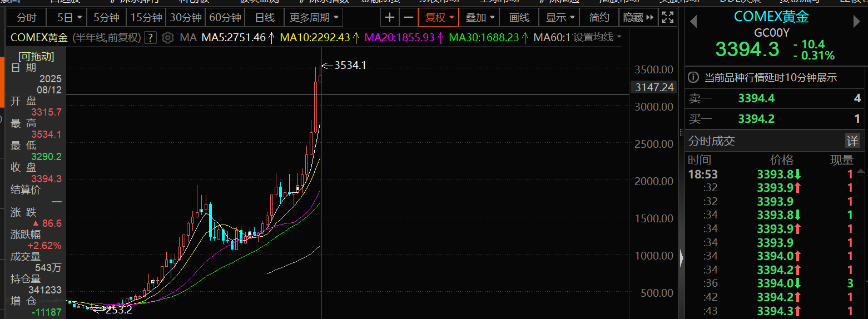The width and height of the screenshot is (868, 319).
Task: Click the zoom out minus icon
Action: pos(408,18)
